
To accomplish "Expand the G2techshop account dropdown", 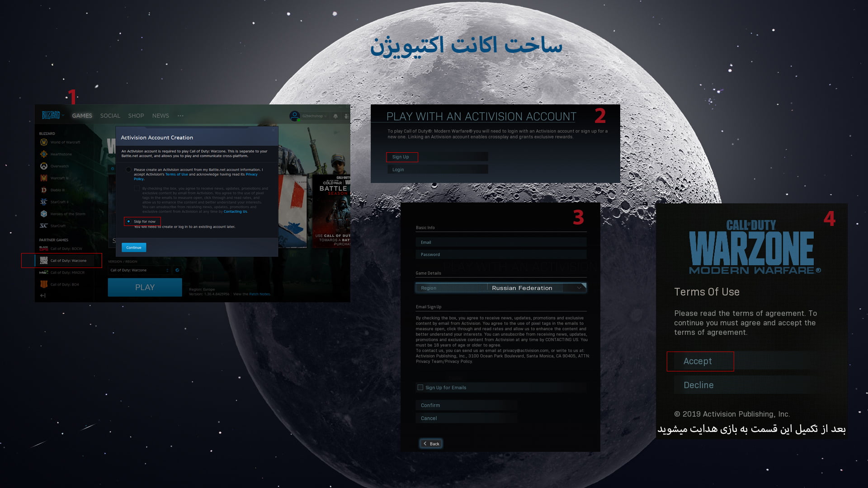I will point(314,116).
